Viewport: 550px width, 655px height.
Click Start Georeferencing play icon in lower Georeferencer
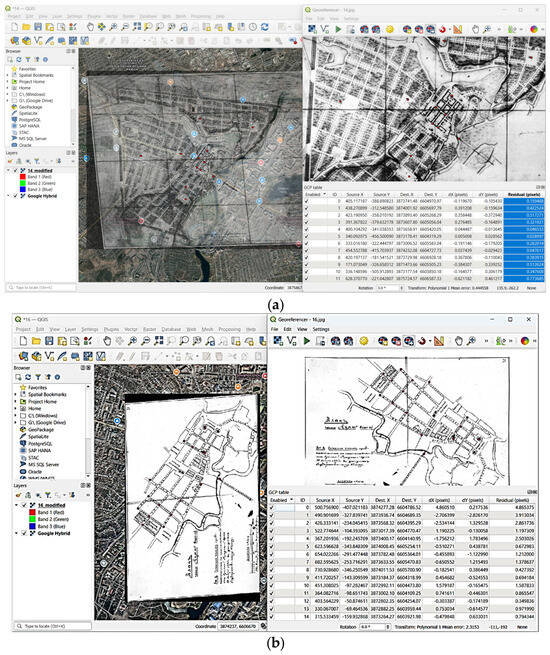pyautogui.click(x=307, y=341)
